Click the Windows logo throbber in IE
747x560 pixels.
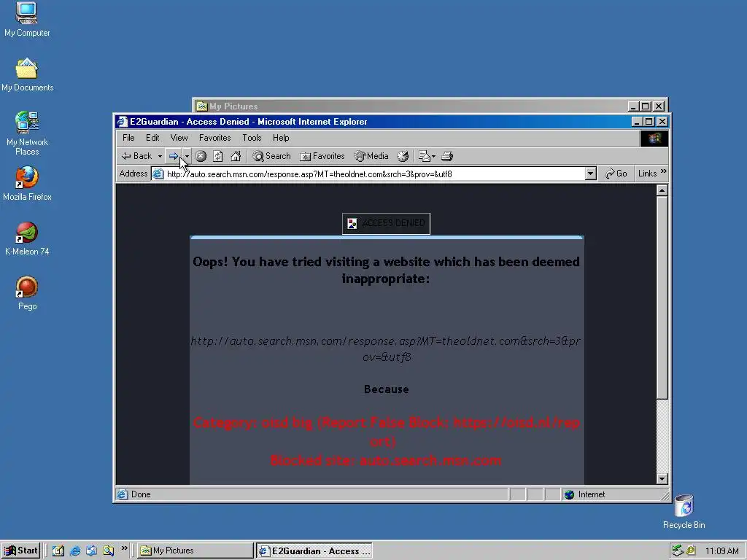[654, 139]
